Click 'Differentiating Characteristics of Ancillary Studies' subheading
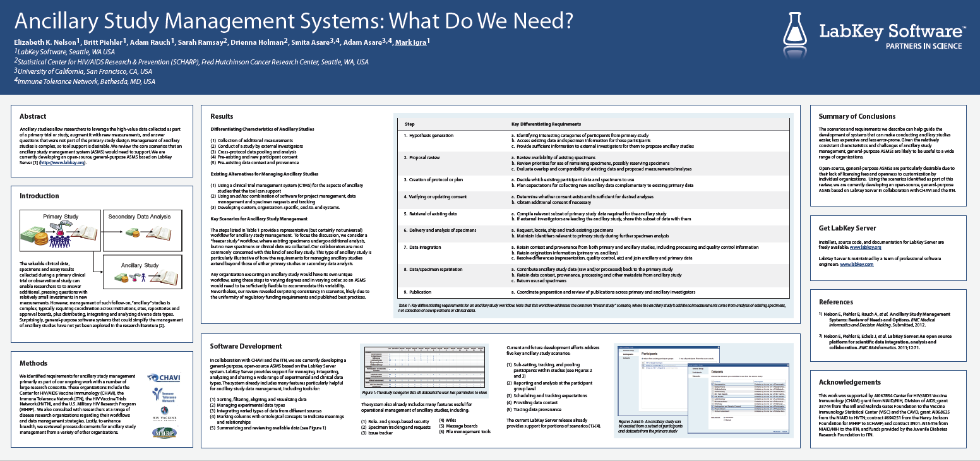980x461 pixels. [262, 129]
